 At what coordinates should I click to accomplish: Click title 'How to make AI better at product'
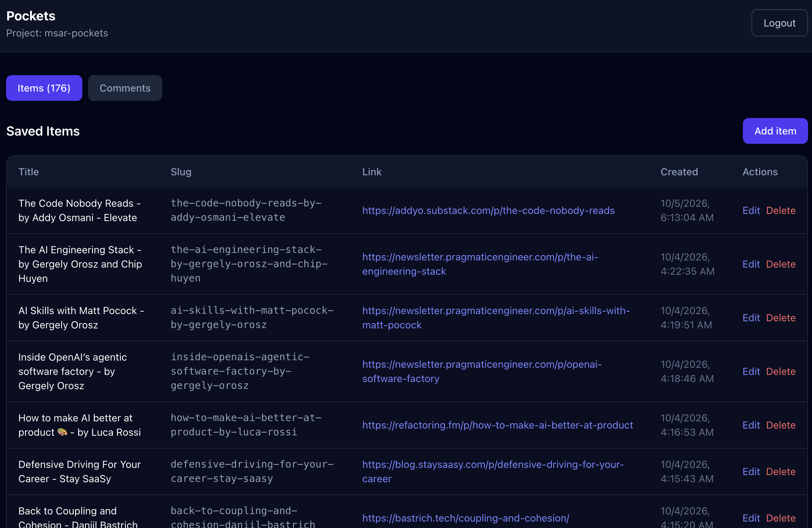pos(79,425)
